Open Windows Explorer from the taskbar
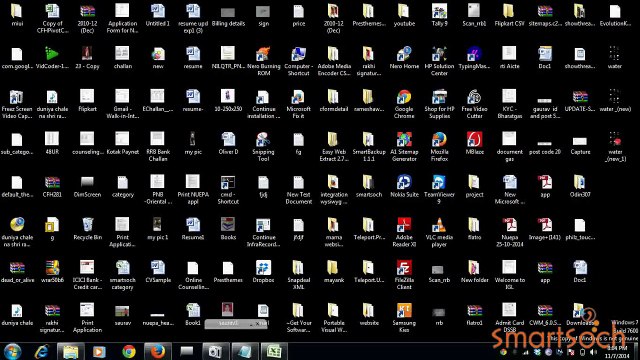The width and height of the screenshot is (640, 360). pyautogui.click(x=71, y=351)
